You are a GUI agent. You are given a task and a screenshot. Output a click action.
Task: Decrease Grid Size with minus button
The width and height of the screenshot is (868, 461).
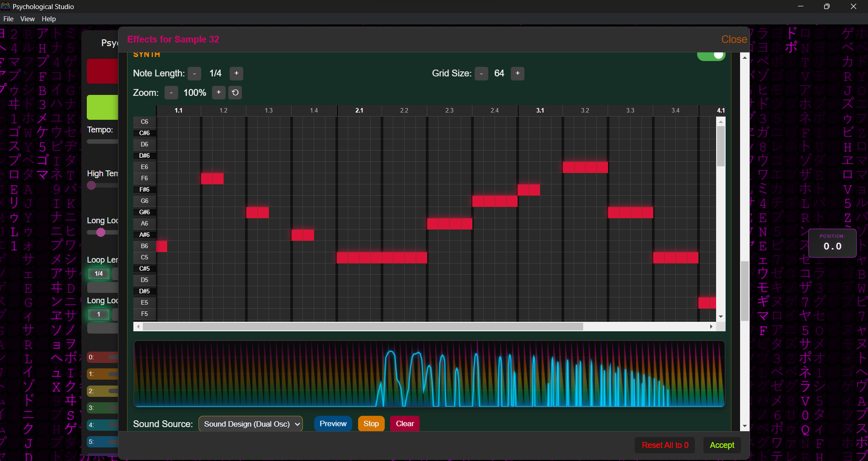pyautogui.click(x=481, y=73)
